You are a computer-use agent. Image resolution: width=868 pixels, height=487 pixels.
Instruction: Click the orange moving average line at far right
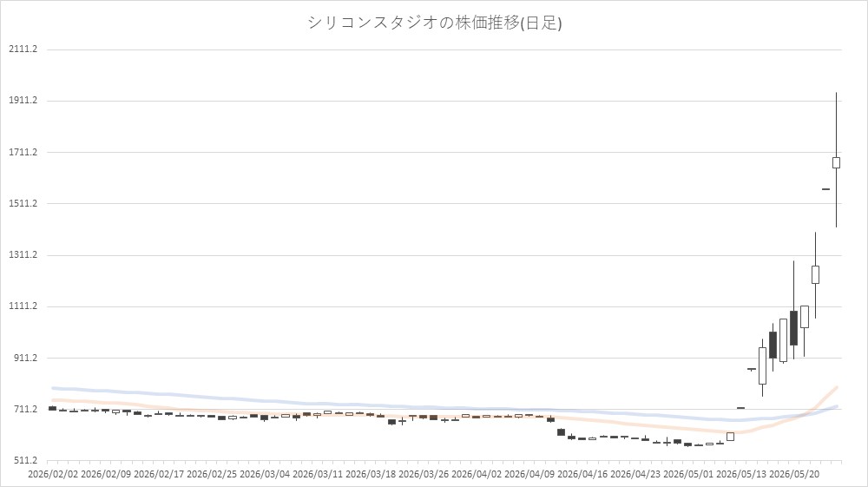pos(831,393)
